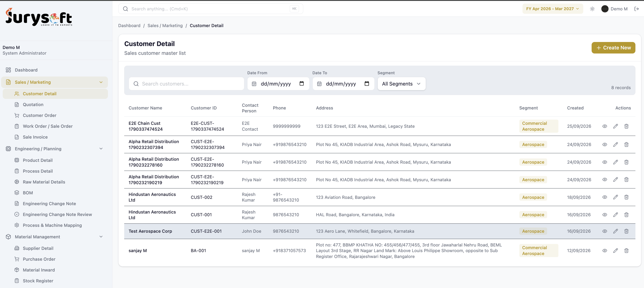Open the Date From calendar picker icon

301,84
